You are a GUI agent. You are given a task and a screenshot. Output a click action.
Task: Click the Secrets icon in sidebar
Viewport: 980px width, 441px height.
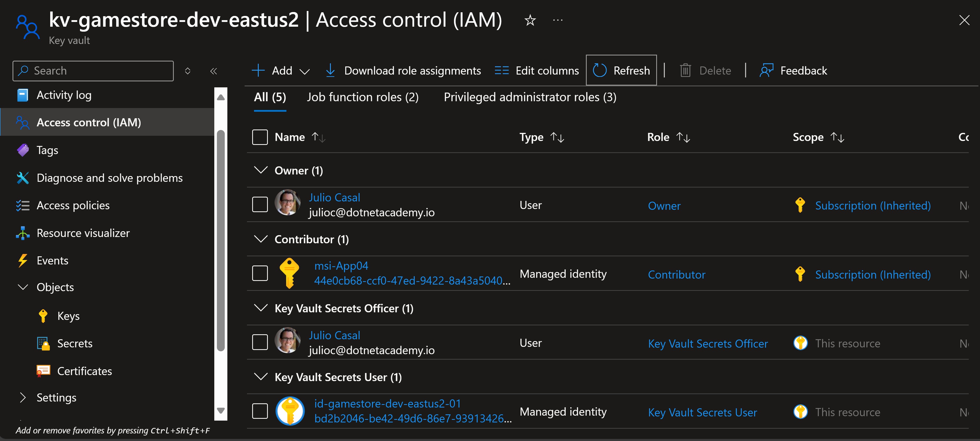(43, 343)
